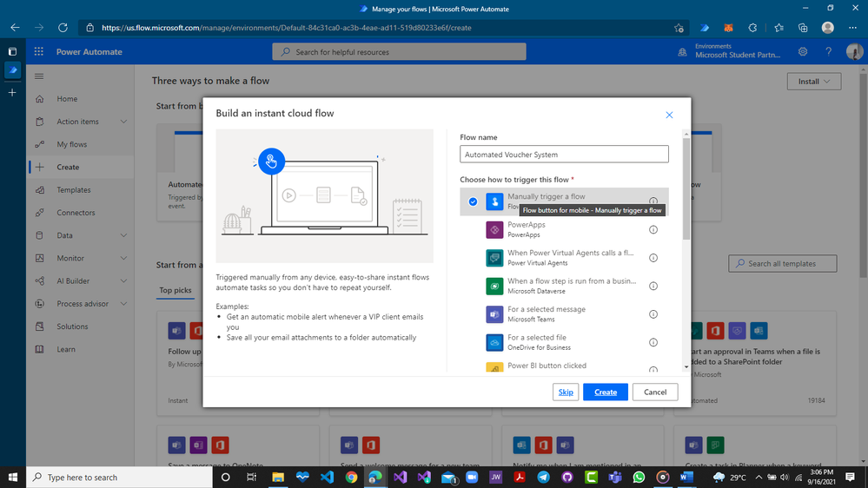Select the OneDrive for Business trigger icon

[x=494, y=342]
